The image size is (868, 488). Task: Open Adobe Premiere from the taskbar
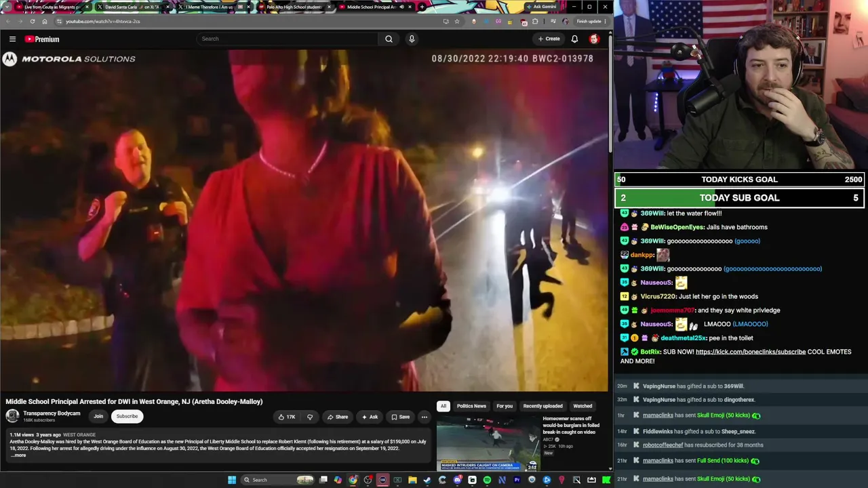(x=517, y=480)
